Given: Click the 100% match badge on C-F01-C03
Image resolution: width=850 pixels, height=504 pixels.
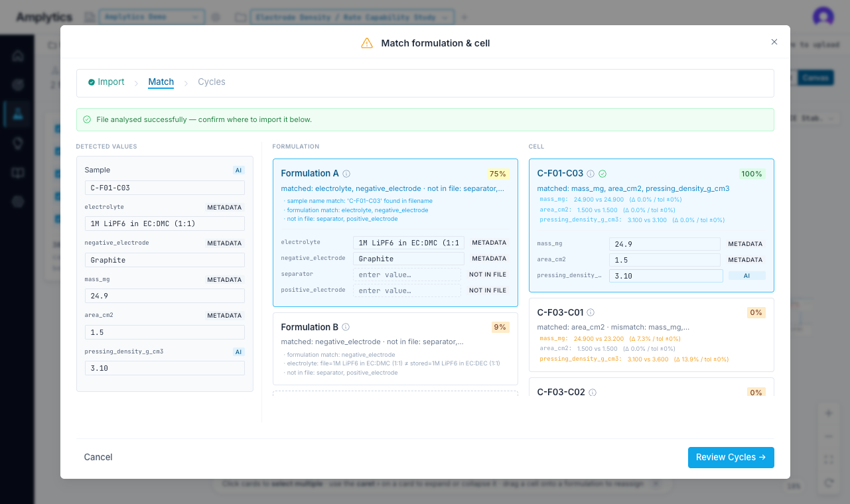Looking at the screenshot, I should point(752,174).
